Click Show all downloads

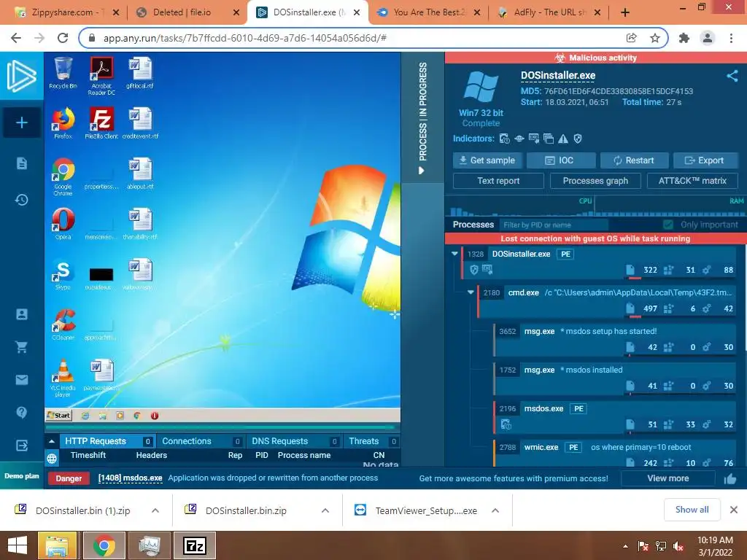click(x=692, y=510)
